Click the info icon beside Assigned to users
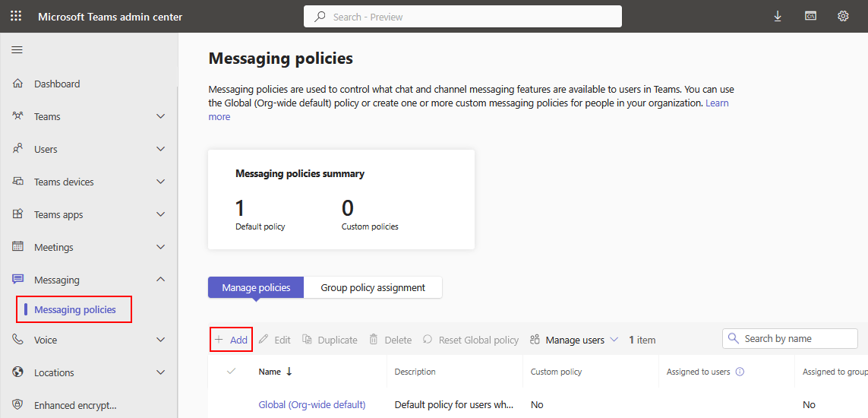This screenshot has height=418, width=868. coord(740,372)
